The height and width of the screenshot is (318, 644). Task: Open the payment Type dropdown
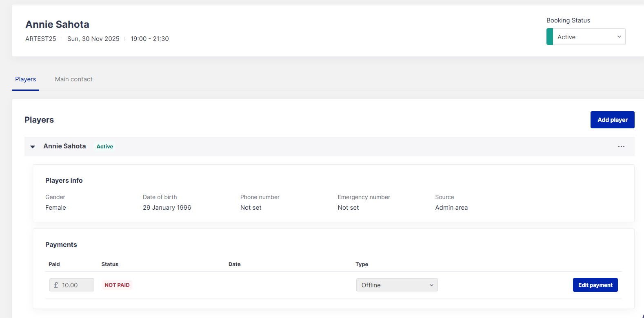pyautogui.click(x=396, y=285)
